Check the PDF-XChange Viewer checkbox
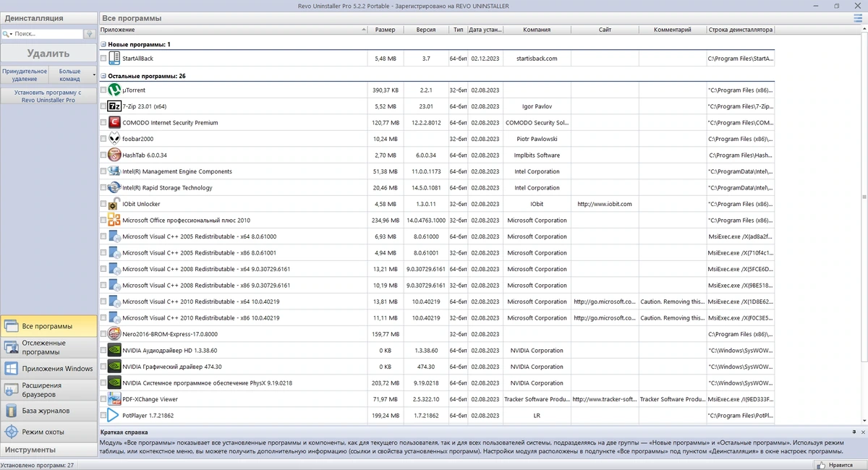 [103, 400]
